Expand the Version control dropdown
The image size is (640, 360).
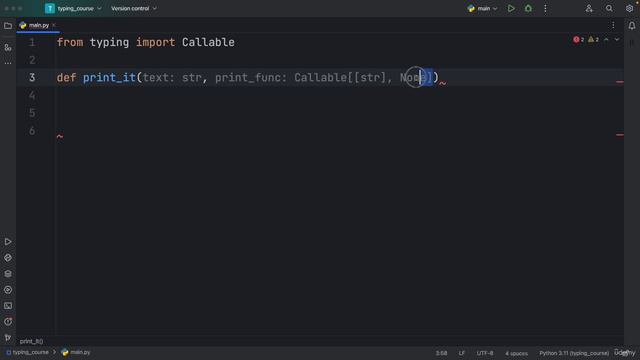134,8
